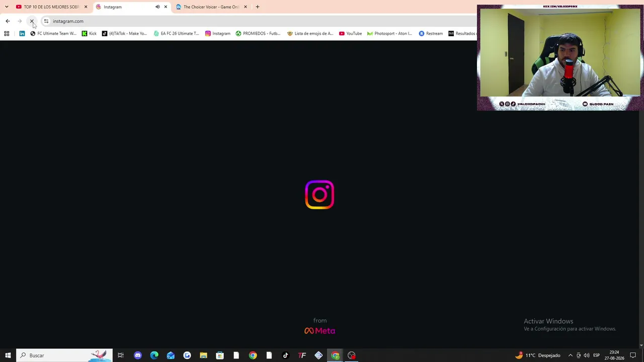
Task: Open the LinkedIn bookmark icon
Action: (x=22, y=34)
